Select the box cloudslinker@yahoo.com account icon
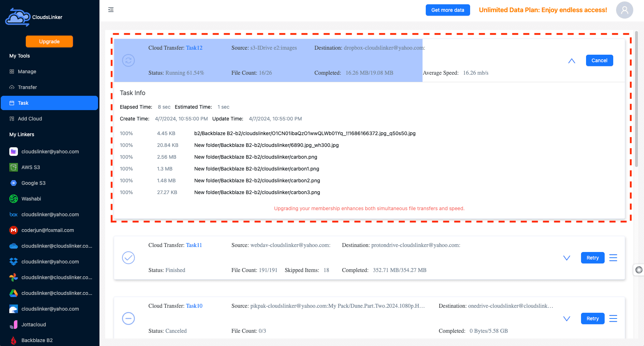644x346 pixels. tap(14, 214)
